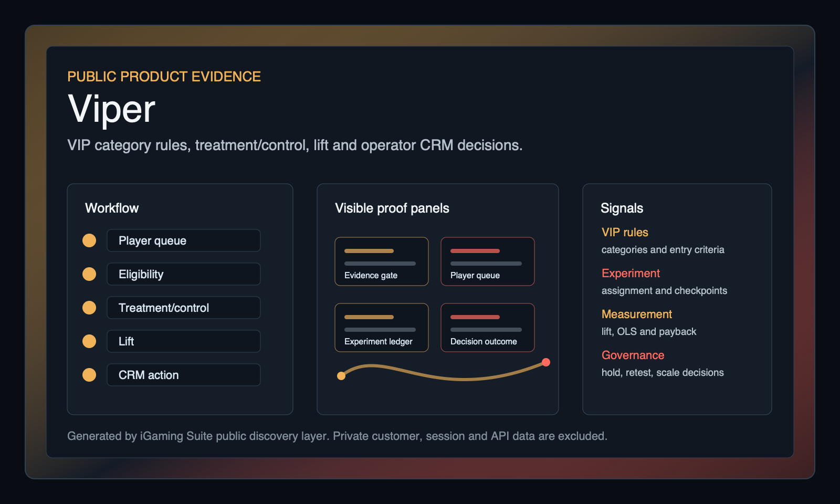Click the orange start point of curve

point(341,376)
